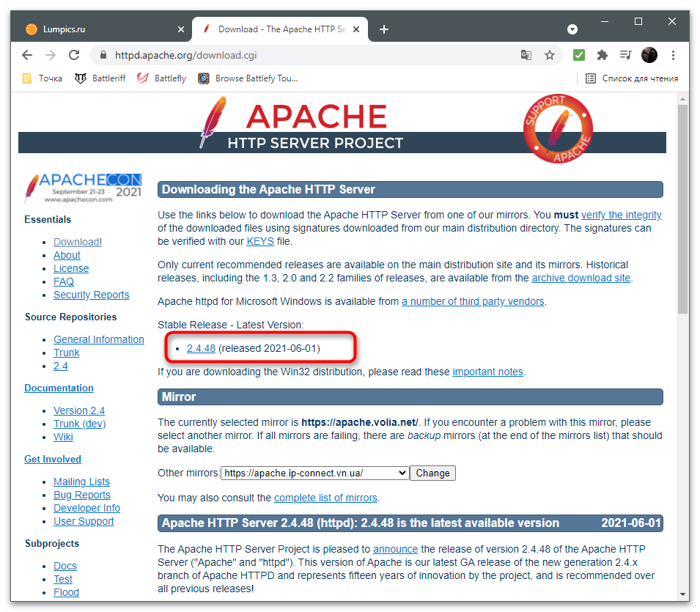Select the Download - The Apache HTTP tab
The height and width of the screenshot is (612, 700).
[280, 29]
